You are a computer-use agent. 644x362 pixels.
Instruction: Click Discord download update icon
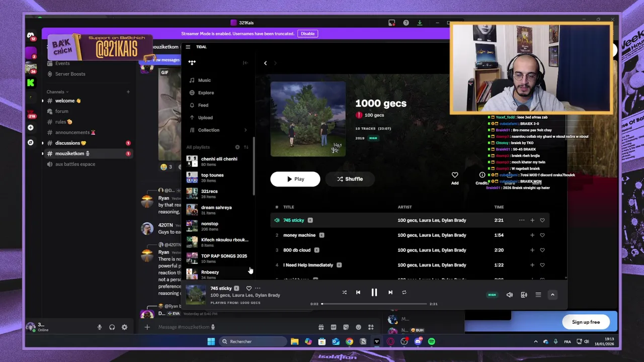click(420, 23)
